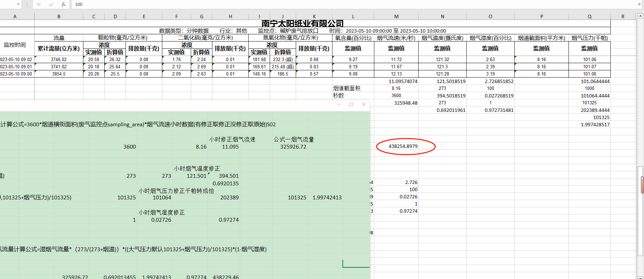Viewport: 644px width, 279px height.
Task: Confirm the formula bar entry with checkmark
Action: (51, 4)
